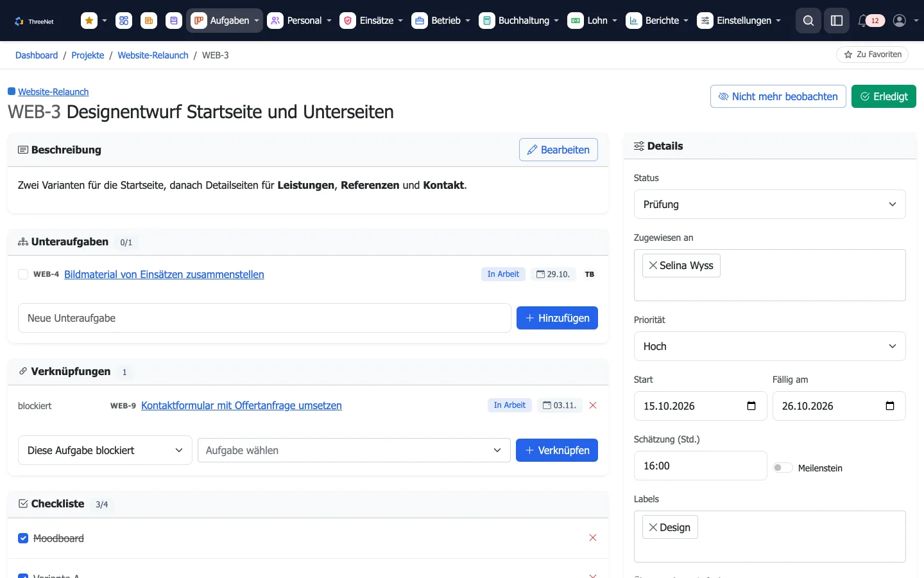
Task: Click the purple document icon in navbar
Action: 174,21
